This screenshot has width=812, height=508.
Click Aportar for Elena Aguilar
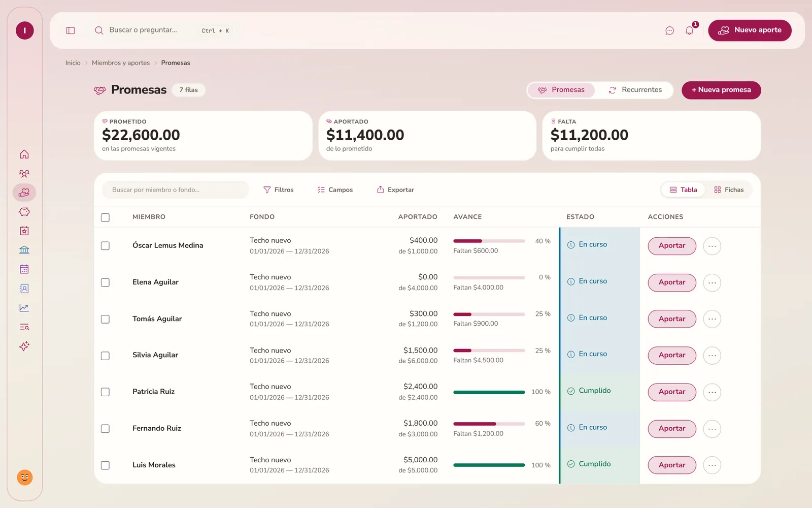(672, 282)
